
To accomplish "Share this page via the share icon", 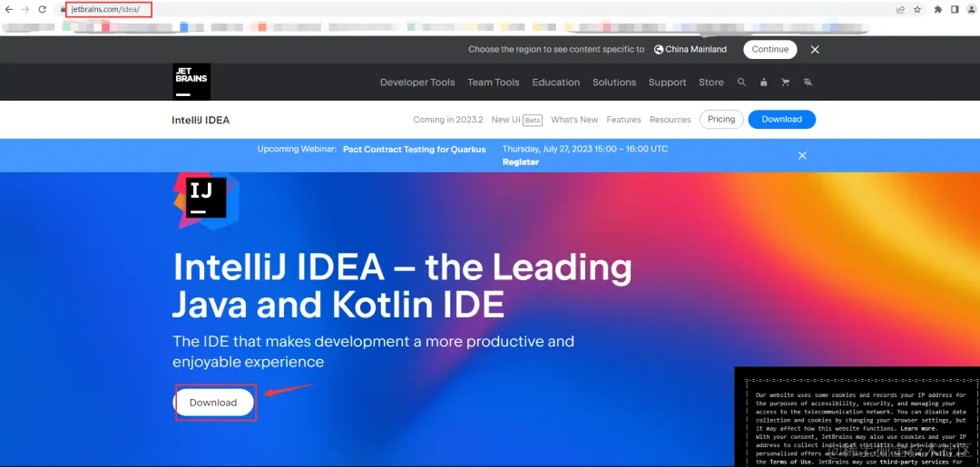I will [x=901, y=9].
